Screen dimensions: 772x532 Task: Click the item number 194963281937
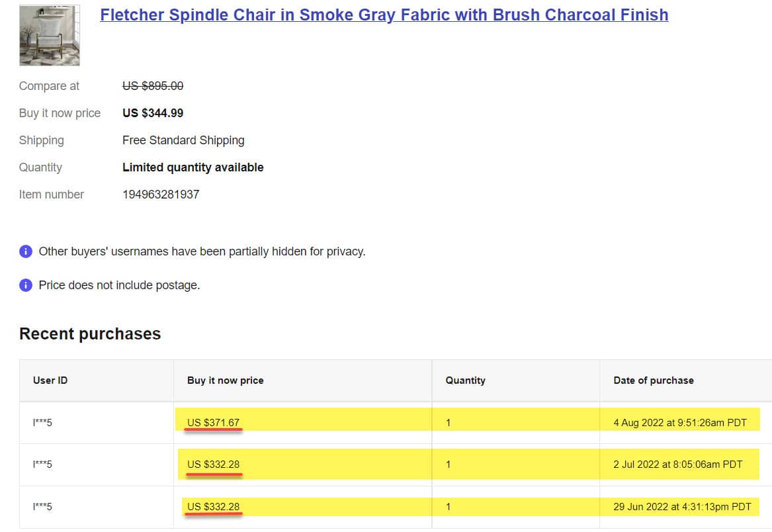161,195
